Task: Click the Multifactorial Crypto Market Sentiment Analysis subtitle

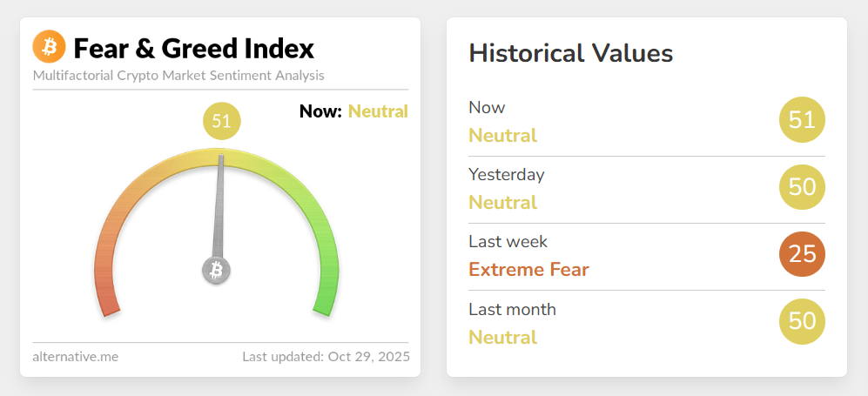Action: pyautogui.click(x=178, y=76)
